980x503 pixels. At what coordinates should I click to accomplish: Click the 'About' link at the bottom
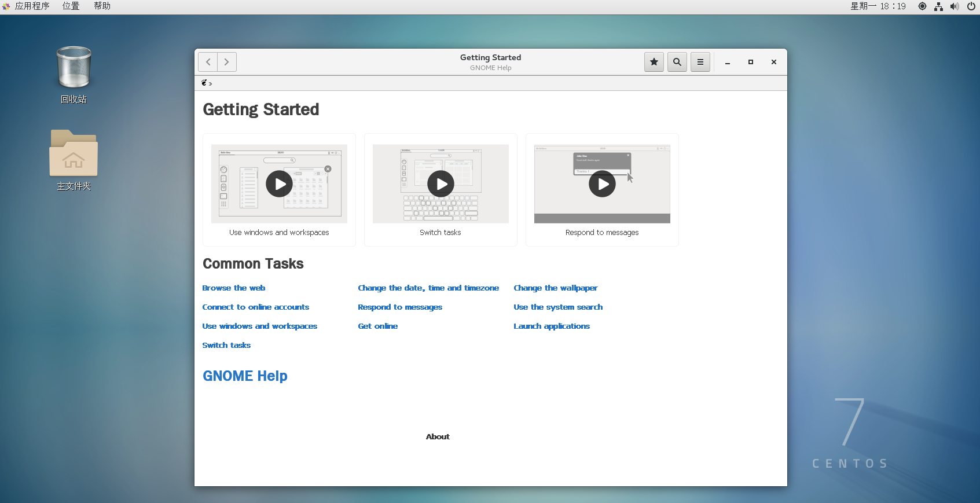[x=438, y=436]
